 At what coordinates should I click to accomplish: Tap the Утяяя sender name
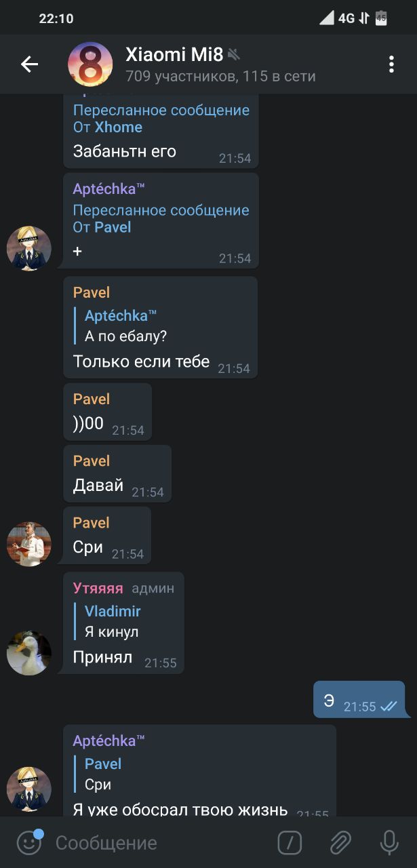pos(98,588)
